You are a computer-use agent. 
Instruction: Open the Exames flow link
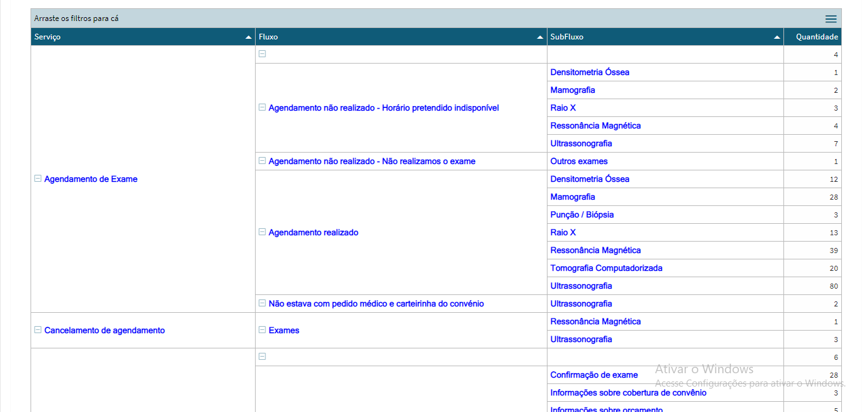tap(284, 331)
